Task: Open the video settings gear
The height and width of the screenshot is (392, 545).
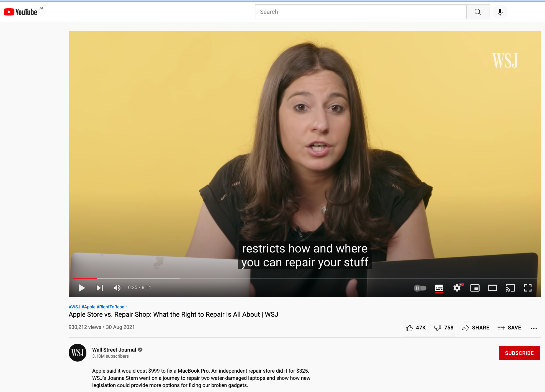Action: click(457, 288)
